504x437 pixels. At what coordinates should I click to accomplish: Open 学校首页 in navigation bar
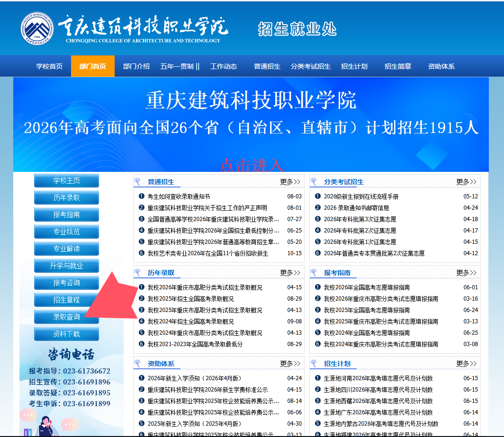pyautogui.click(x=49, y=66)
